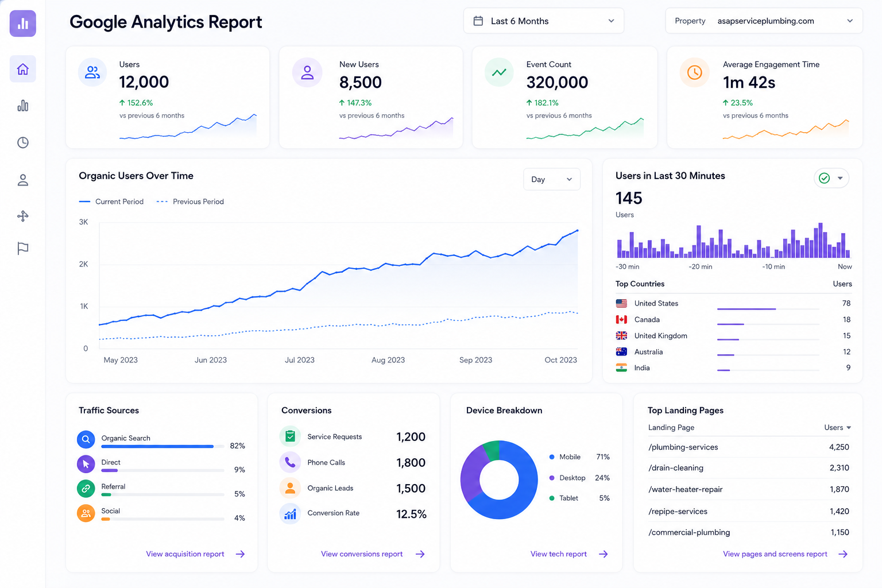Follow the View tech report link
882x588 pixels.
tap(569, 554)
